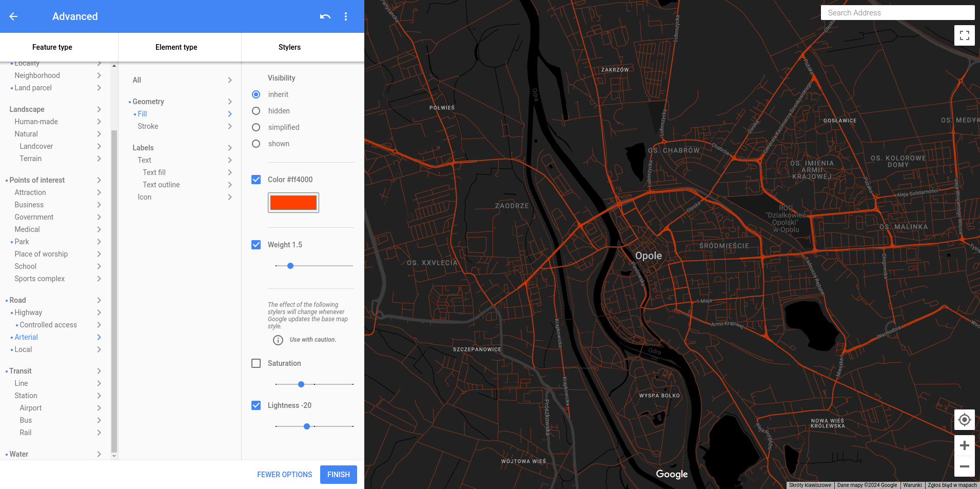980x489 pixels.
Task: Select the Terrain feature type
Action: (31, 159)
